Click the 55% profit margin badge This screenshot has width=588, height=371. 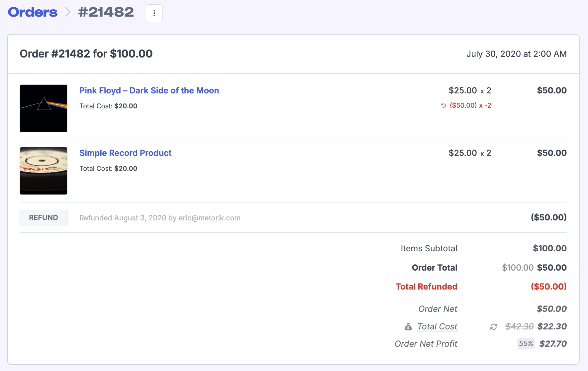tap(526, 344)
